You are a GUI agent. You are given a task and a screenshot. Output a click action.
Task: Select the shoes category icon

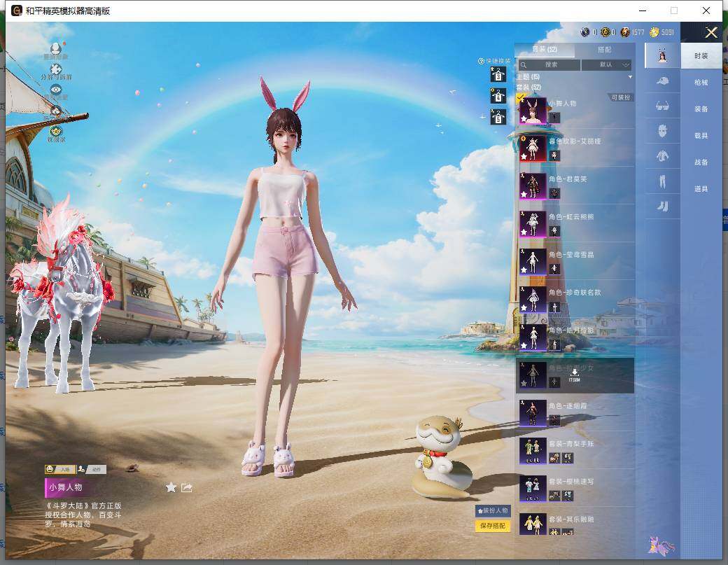point(662,206)
